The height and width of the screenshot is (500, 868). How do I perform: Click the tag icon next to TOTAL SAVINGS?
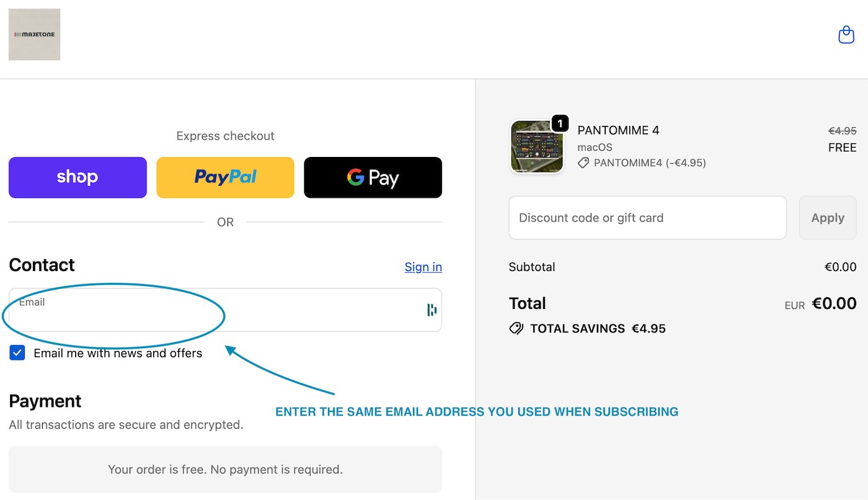coord(516,328)
